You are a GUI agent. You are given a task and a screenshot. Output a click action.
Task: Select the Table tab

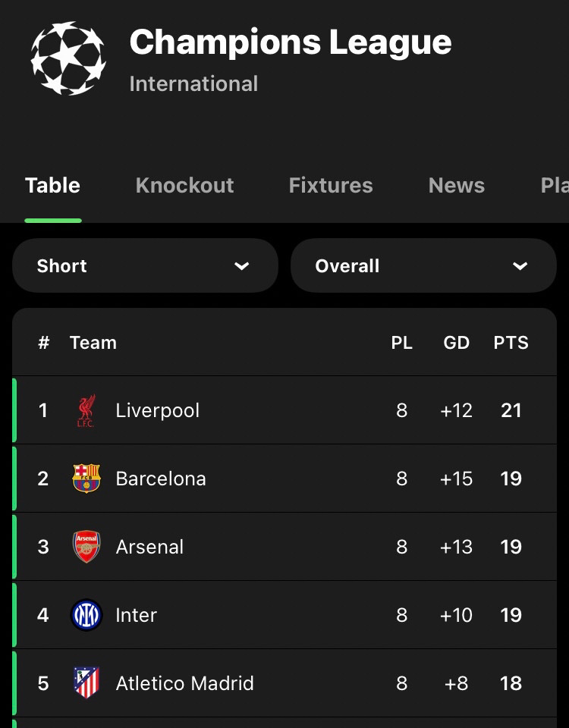coord(52,185)
